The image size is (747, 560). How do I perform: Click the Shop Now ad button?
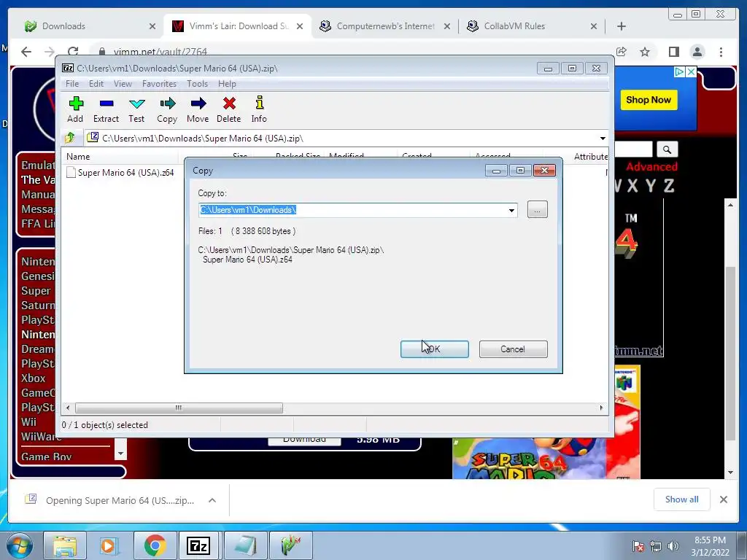pyautogui.click(x=649, y=100)
